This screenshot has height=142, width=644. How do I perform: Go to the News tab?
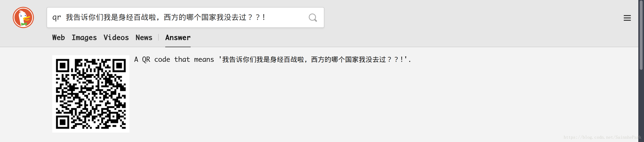[144, 38]
